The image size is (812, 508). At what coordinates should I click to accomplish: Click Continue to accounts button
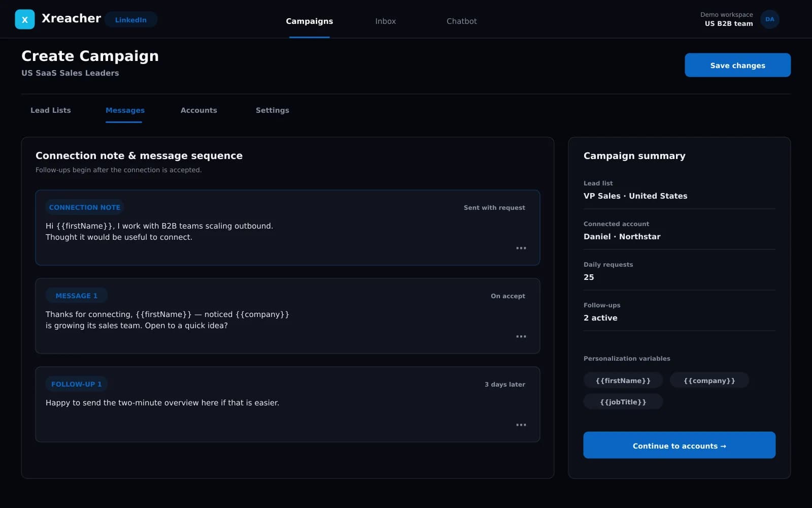(679, 445)
